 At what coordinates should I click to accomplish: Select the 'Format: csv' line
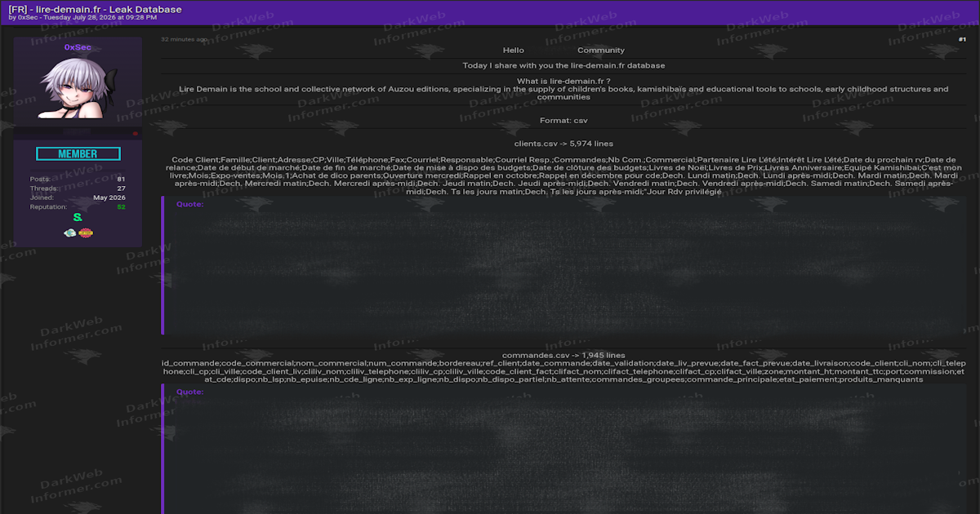563,120
